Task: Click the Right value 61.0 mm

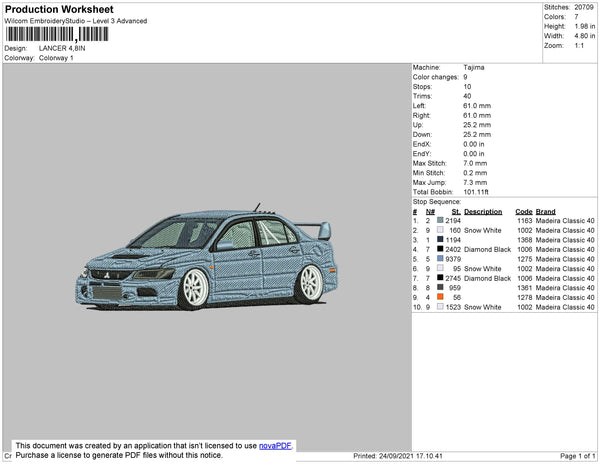Action: pyautogui.click(x=477, y=115)
